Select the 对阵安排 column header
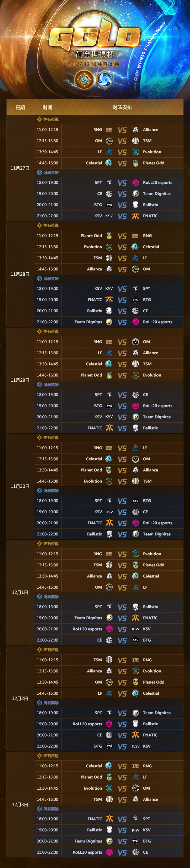Screen dimensions: 190x868 pos(122,107)
